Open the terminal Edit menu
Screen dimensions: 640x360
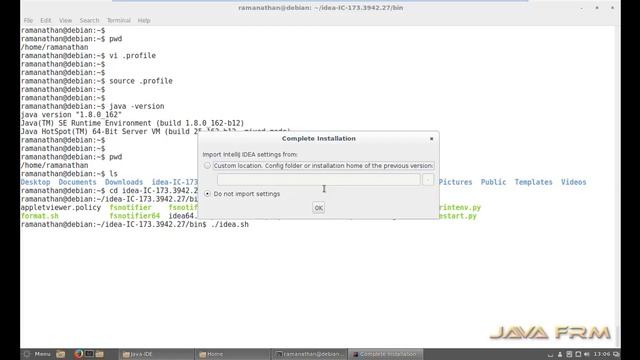pyautogui.click(x=46, y=20)
